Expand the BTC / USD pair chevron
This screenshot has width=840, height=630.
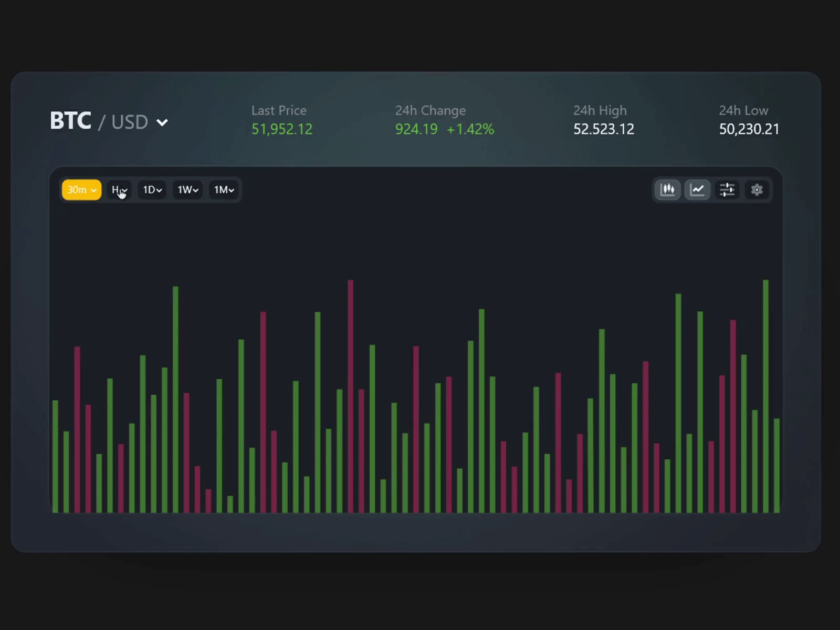pyautogui.click(x=162, y=122)
